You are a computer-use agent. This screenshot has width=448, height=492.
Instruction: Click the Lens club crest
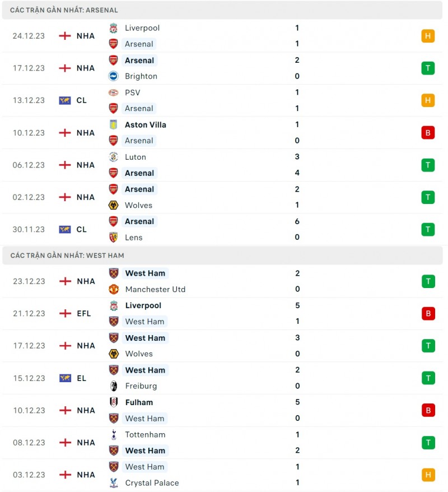pos(113,238)
